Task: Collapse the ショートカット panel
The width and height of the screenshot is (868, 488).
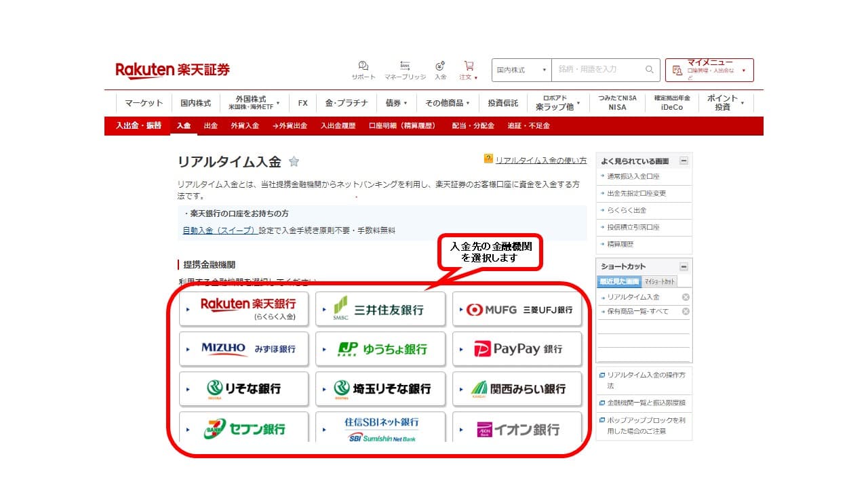Action: pos(684,266)
